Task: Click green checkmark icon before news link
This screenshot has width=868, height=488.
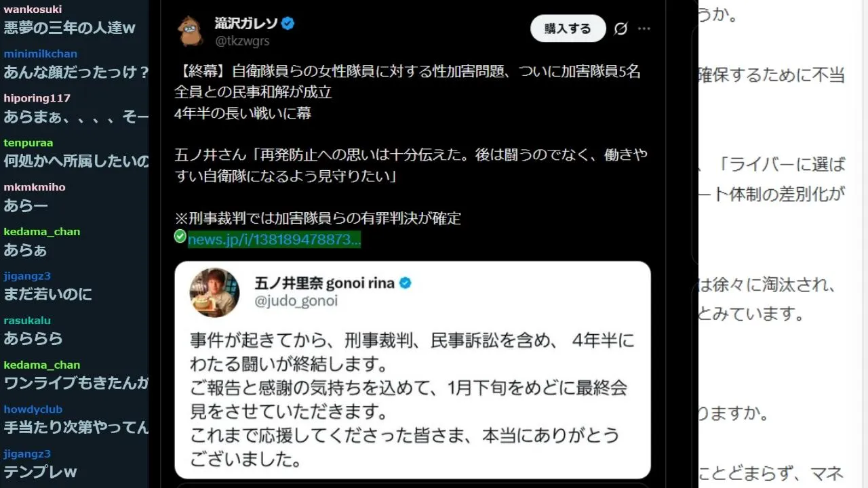Action: 180,236
